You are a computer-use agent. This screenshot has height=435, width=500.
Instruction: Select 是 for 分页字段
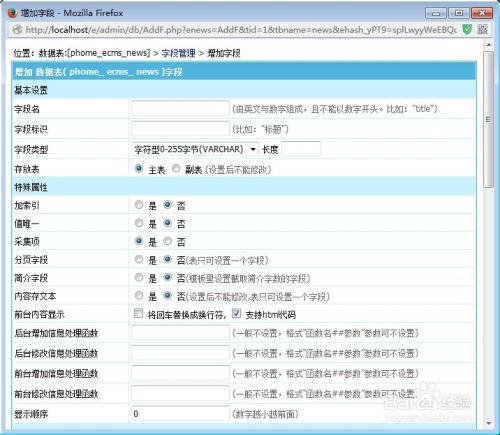(x=139, y=259)
